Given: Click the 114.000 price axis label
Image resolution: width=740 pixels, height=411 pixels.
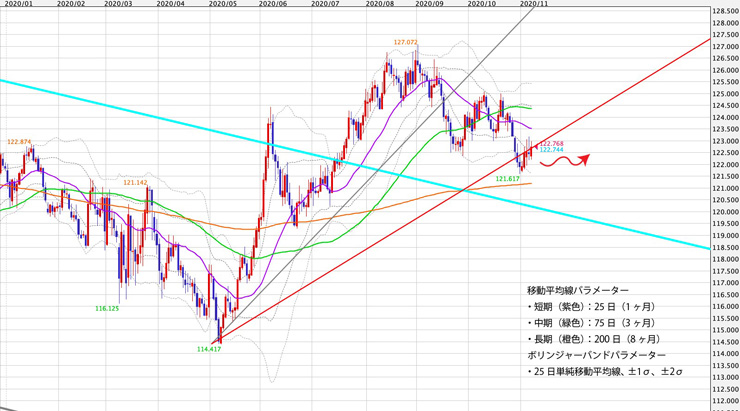Looking at the screenshot, I should pos(726,353).
